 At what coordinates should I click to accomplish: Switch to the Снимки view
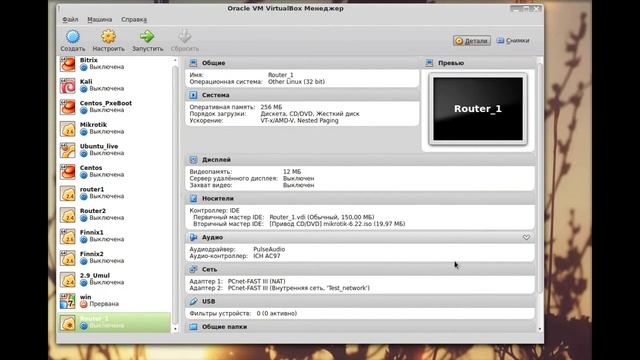click(513, 40)
